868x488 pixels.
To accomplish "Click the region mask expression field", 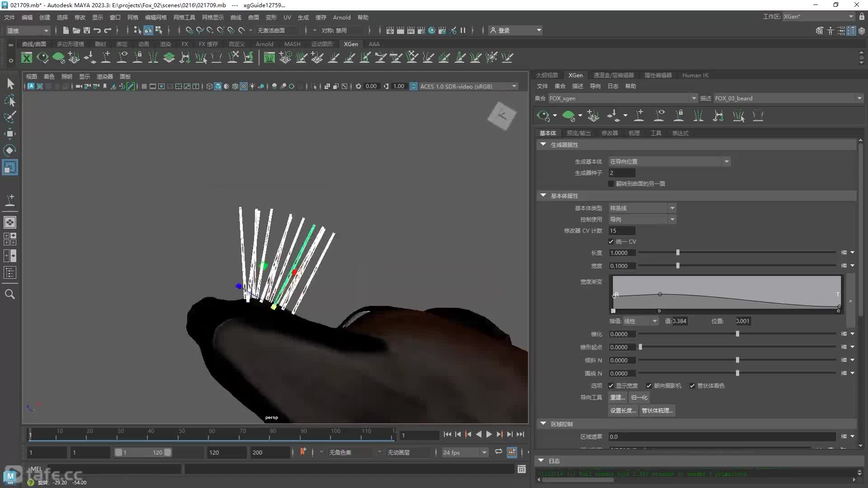I will (722, 437).
